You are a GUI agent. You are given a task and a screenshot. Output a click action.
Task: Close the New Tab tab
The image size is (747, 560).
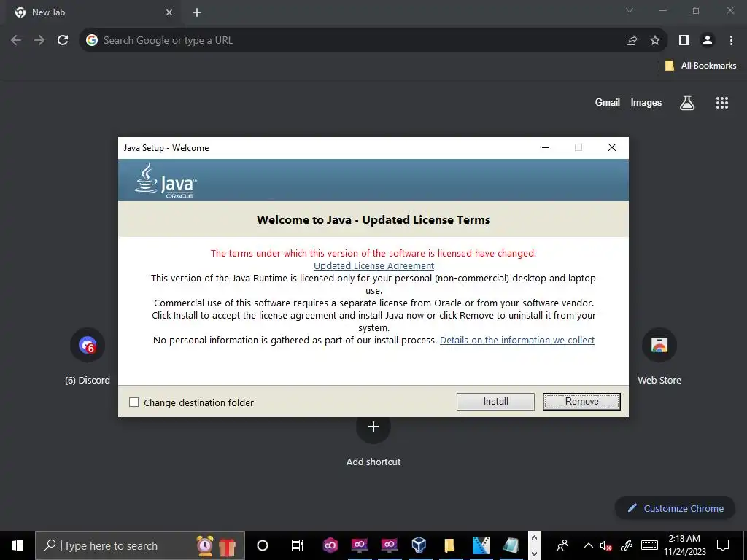[169, 12]
